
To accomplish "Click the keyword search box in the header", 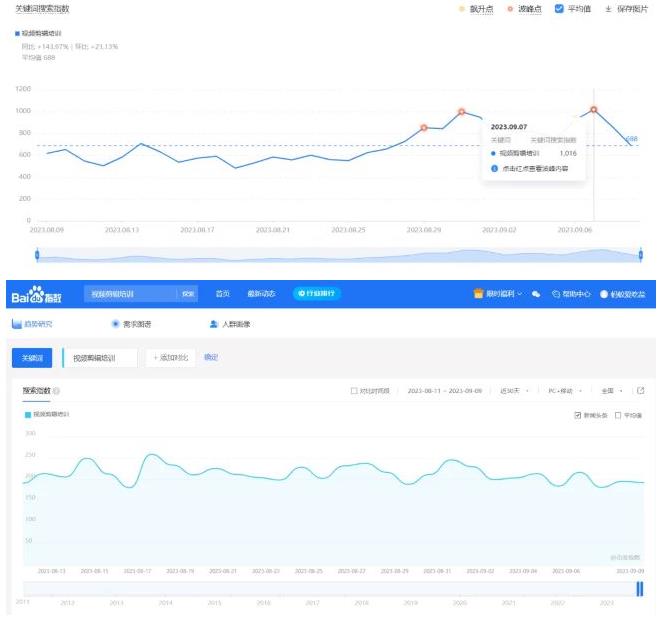I will pyautogui.click(x=130, y=294).
